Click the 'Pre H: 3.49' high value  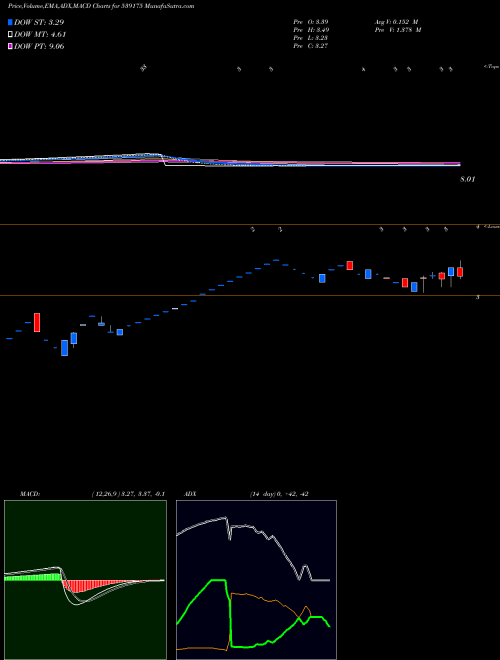click(311, 30)
